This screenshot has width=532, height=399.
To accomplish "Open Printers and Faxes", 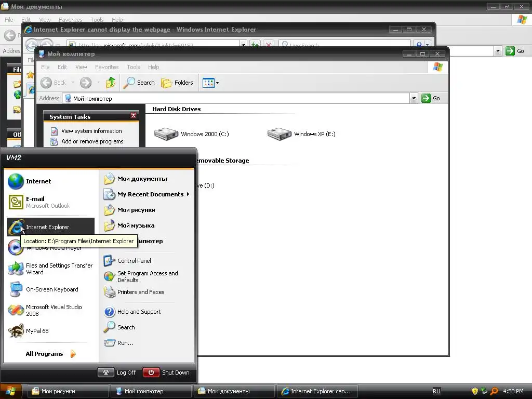I will [147, 292].
